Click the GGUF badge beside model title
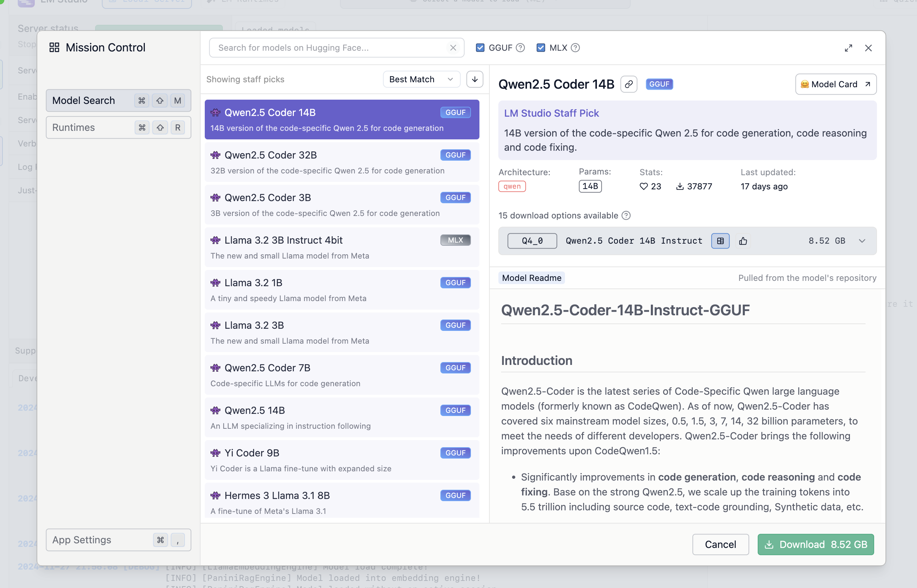The image size is (917, 588). [659, 84]
